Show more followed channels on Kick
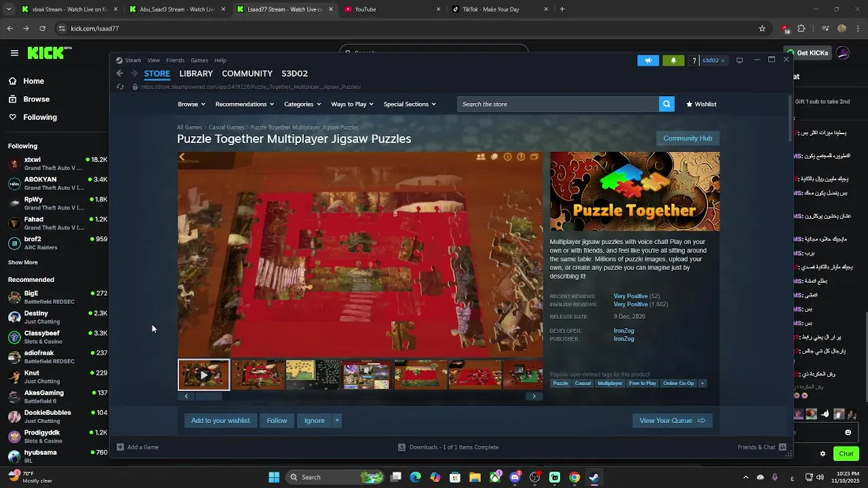 click(x=23, y=262)
